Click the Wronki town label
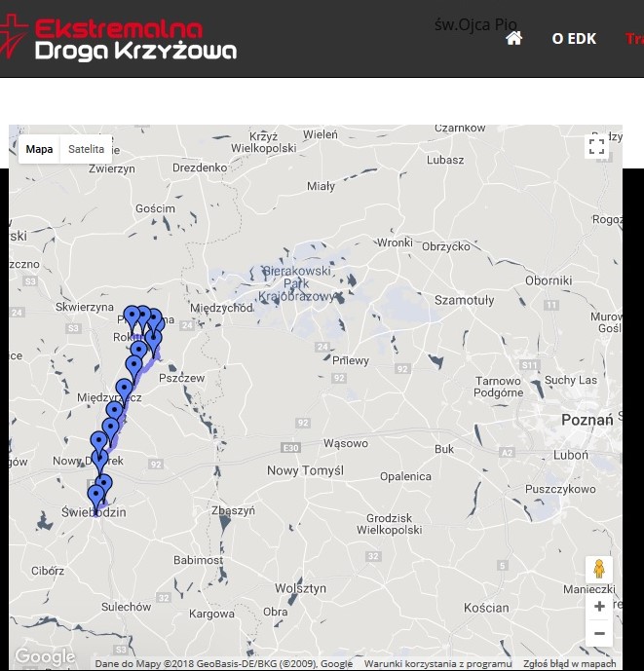 (x=395, y=242)
